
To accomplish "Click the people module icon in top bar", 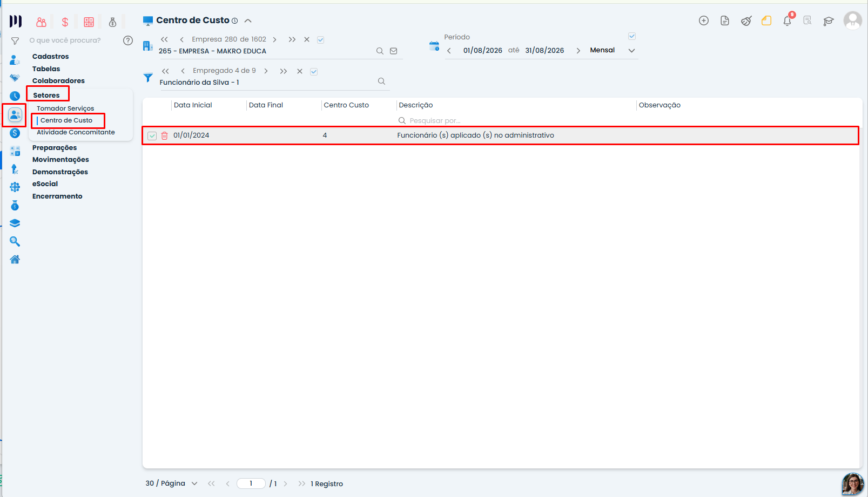I will (41, 22).
